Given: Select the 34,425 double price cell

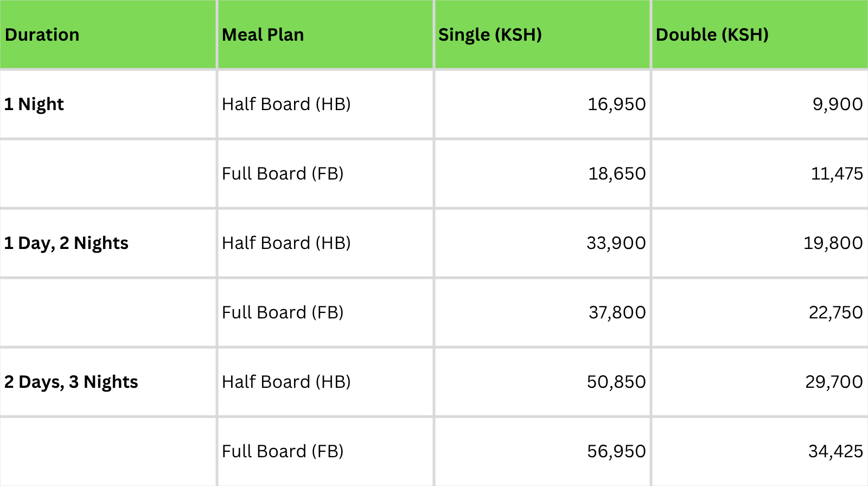Looking at the screenshot, I should (x=835, y=451).
